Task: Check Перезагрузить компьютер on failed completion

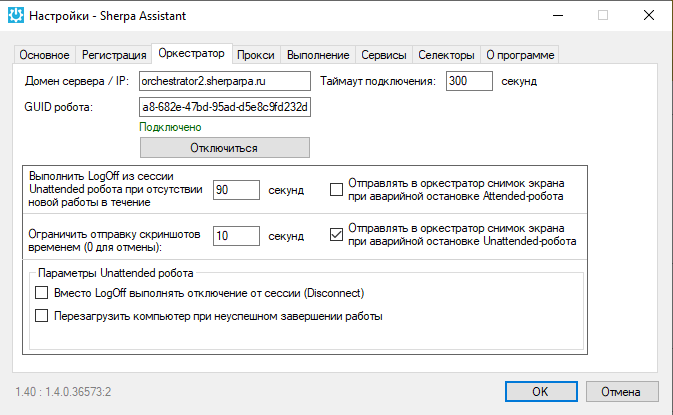Action: tap(42, 316)
